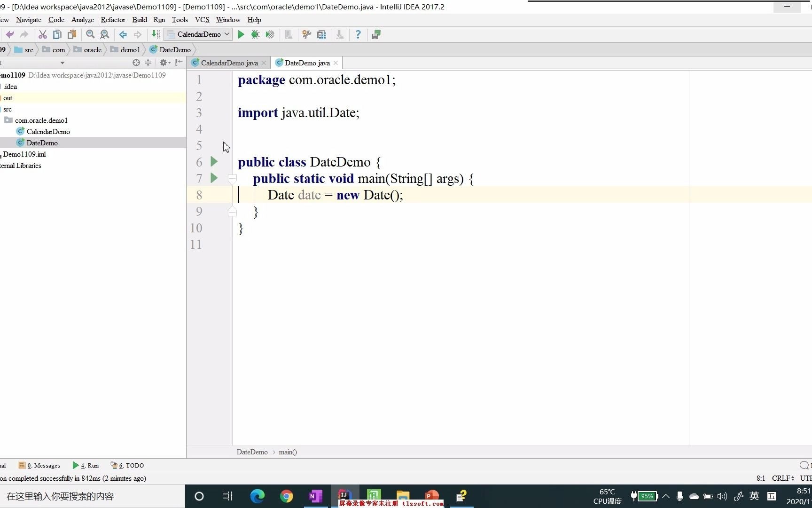Screen dimensions: 812x508
Task: Click fold end marker on line 9
Action: tap(232, 212)
